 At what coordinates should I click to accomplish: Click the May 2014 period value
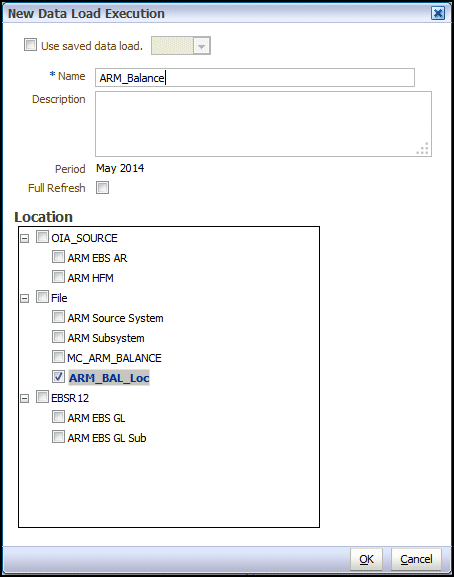pyautogui.click(x=120, y=168)
